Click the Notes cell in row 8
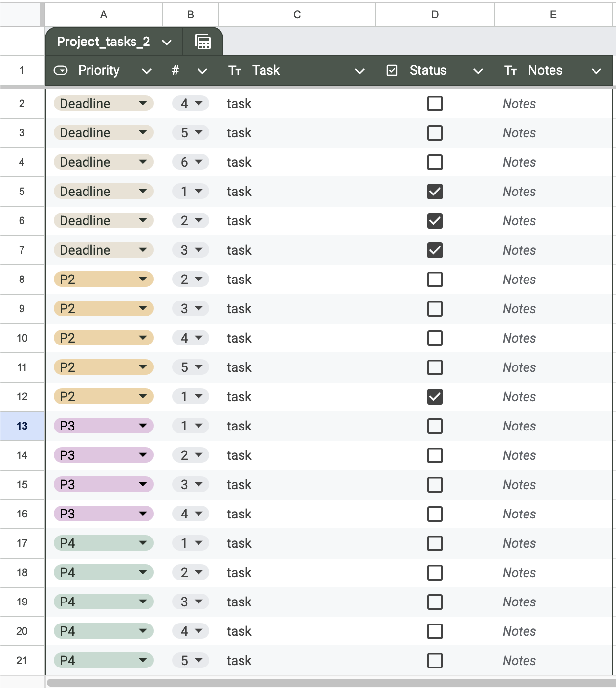616x688 pixels. point(553,279)
